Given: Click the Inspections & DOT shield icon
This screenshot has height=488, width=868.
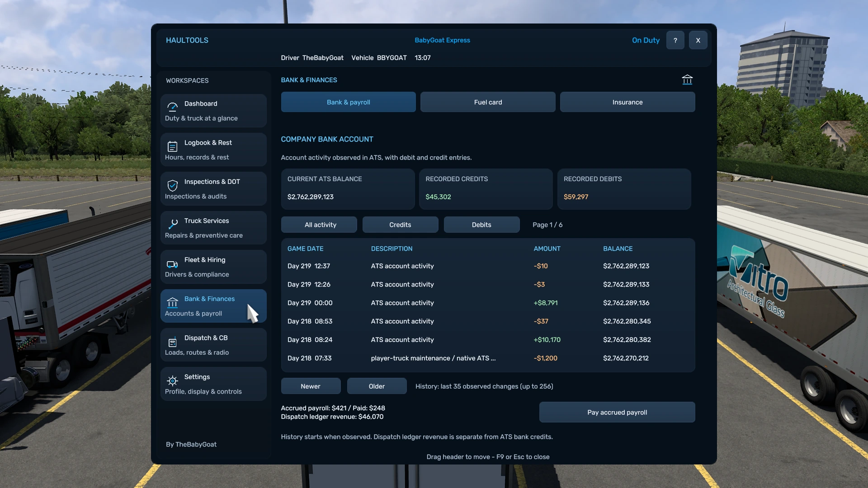Looking at the screenshot, I should tap(172, 185).
